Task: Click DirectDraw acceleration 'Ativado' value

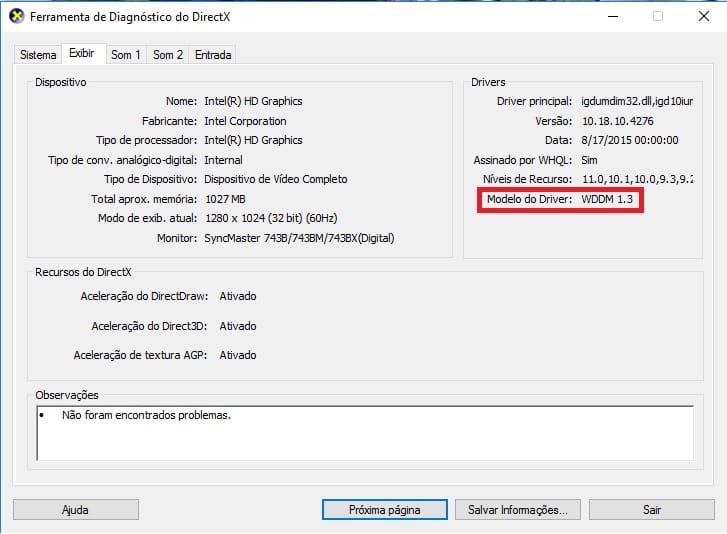Action: (x=238, y=296)
